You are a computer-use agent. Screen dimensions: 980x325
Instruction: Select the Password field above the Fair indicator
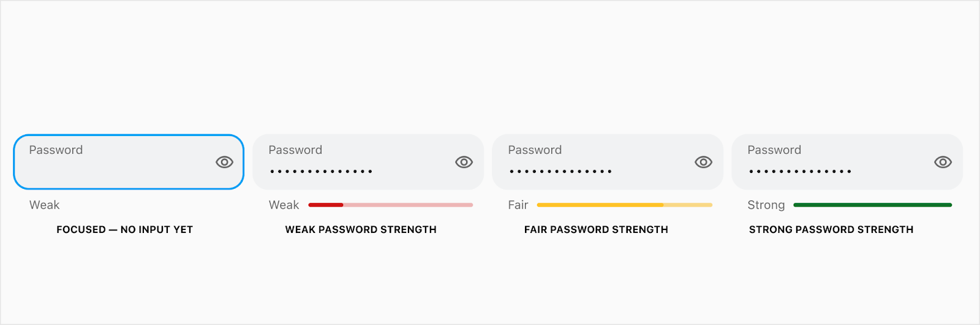[608, 162]
